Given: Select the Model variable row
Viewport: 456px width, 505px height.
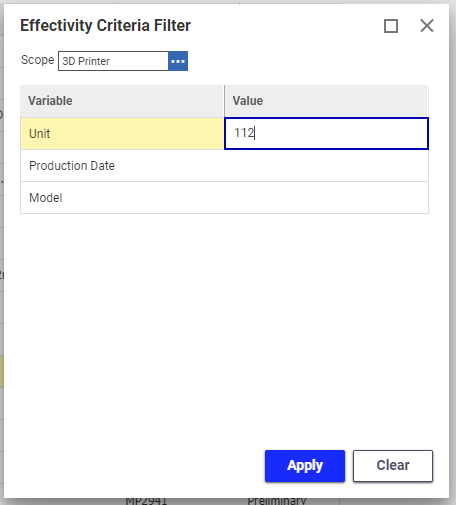Looking at the screenshot, I should coord(224,198).
